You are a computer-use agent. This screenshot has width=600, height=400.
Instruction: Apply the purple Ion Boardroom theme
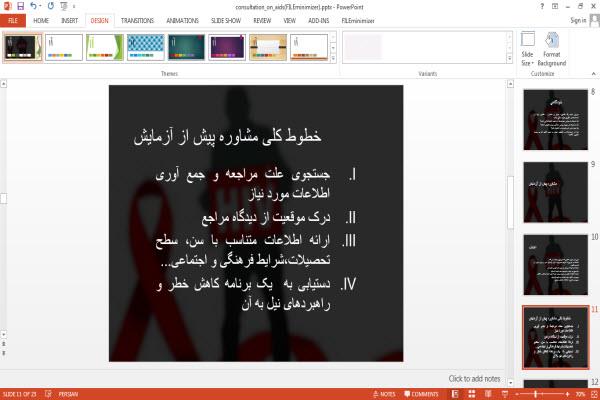click(227, 47)
